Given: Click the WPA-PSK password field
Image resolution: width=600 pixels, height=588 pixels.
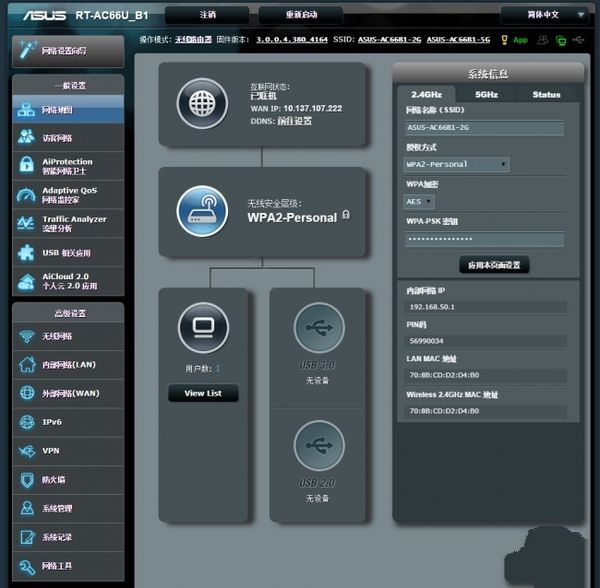Looking at the screenshot, I should [484, 239].
